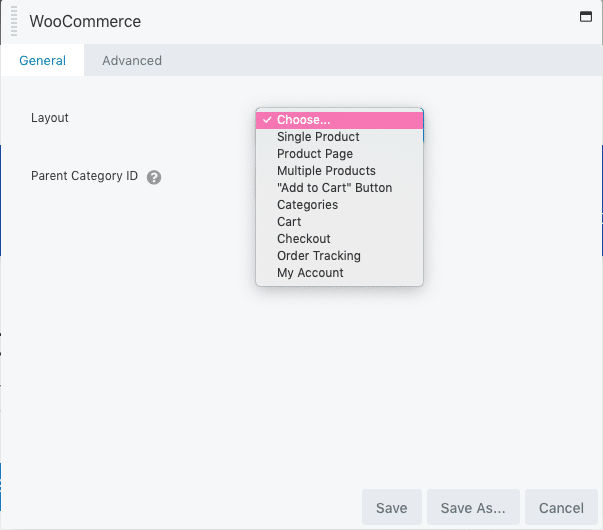Choose My Account from the list
Screen dimensions: 603x530
coord(339,273)
